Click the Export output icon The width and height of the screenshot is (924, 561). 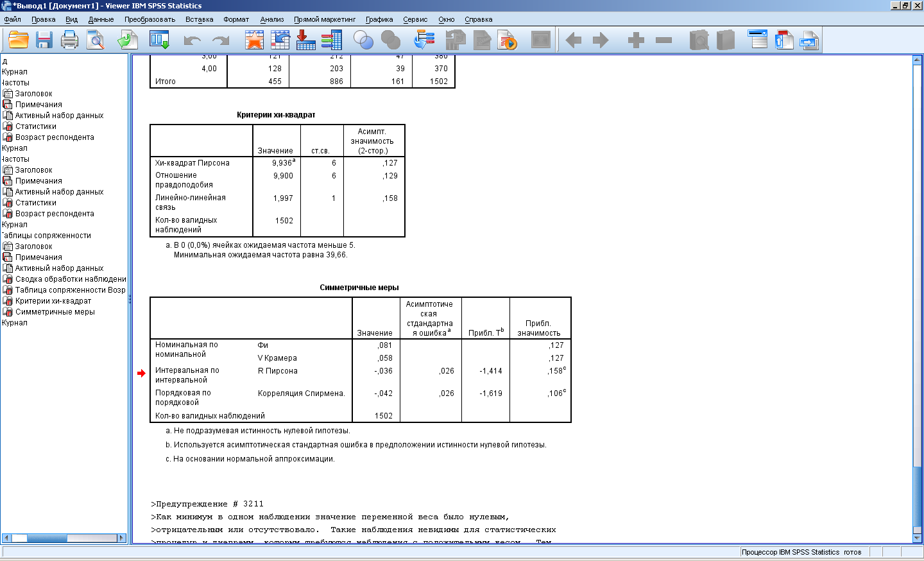[128, 40]
